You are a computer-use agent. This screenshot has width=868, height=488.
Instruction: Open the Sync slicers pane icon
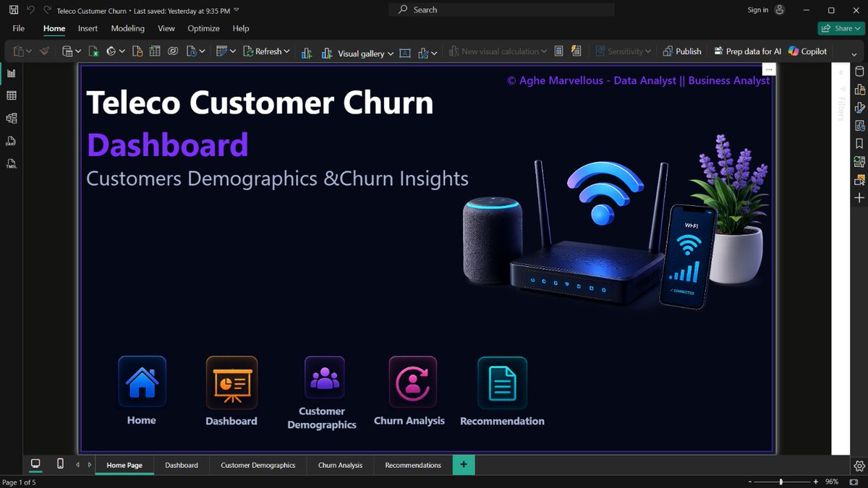[859, 162]
